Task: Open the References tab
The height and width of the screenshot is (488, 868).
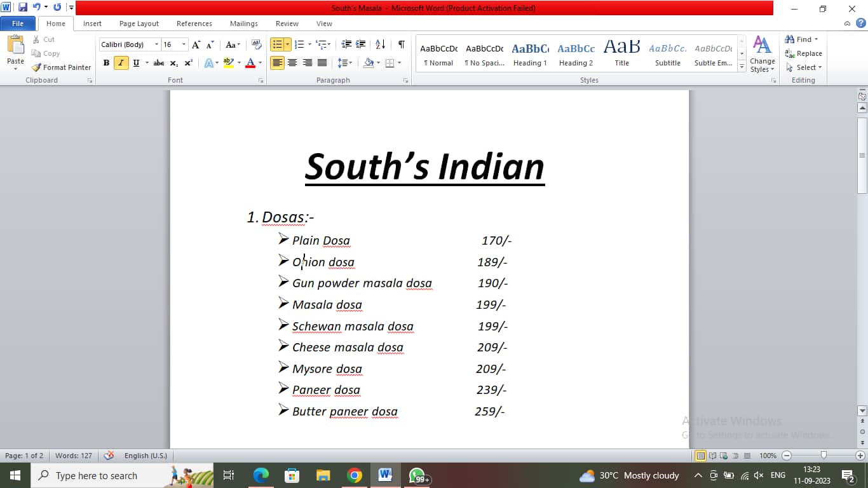Action: tap(194, 23)
